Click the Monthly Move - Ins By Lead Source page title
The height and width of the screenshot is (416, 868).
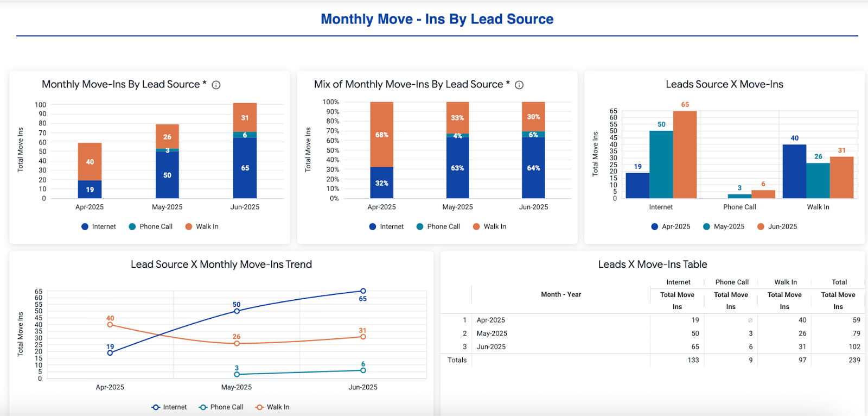pos(437,19)
